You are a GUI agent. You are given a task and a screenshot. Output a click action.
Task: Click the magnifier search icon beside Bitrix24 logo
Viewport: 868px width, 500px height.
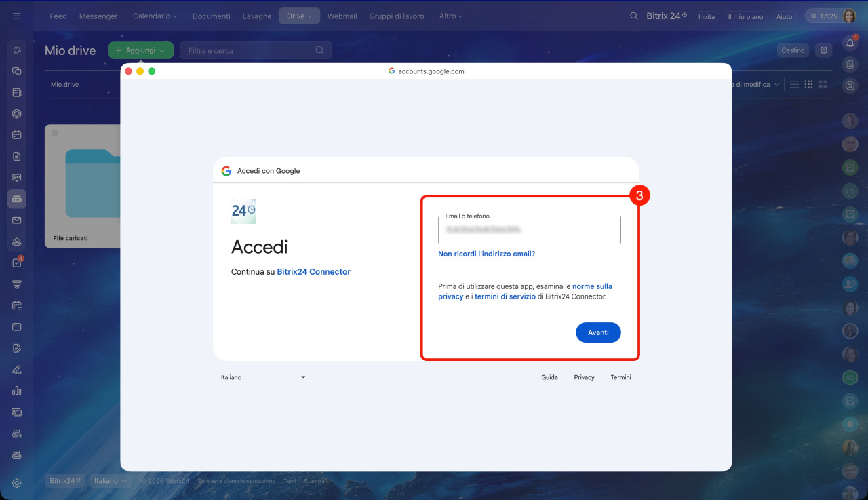634,16
